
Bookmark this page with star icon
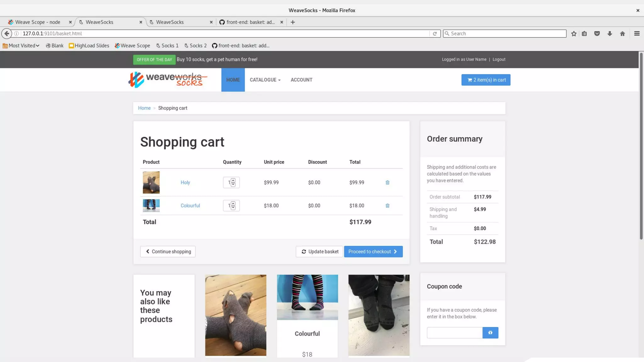click(574, 34)
